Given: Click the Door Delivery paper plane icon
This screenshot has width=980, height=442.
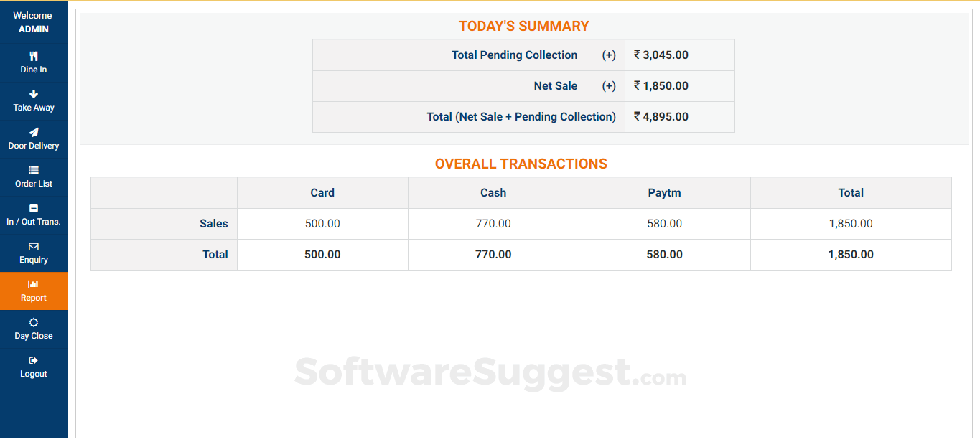Looking at the screenshot, I should coord(34,132).
